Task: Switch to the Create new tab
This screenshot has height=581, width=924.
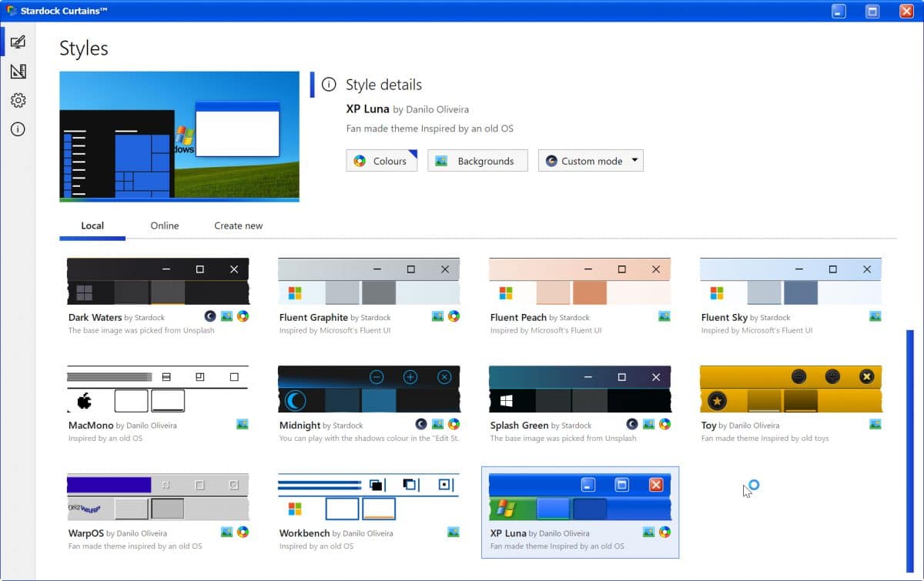Action: click(x=238, y=225)
